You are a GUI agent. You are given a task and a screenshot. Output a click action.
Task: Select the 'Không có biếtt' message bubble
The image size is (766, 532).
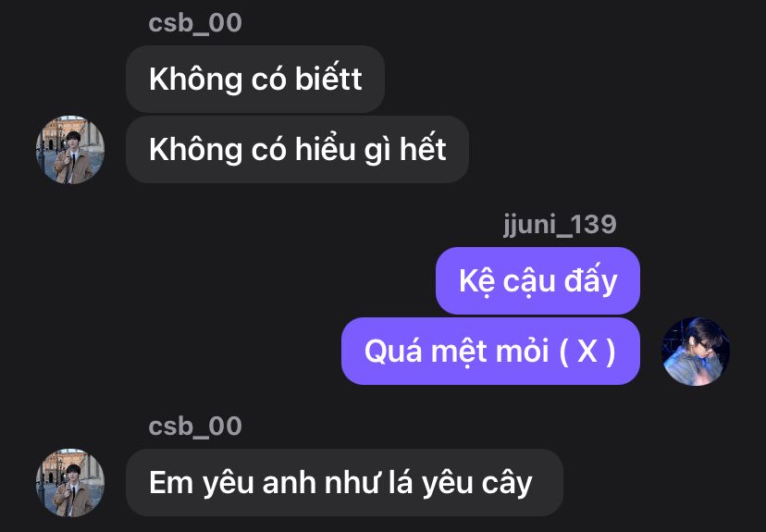click(255, 80)
